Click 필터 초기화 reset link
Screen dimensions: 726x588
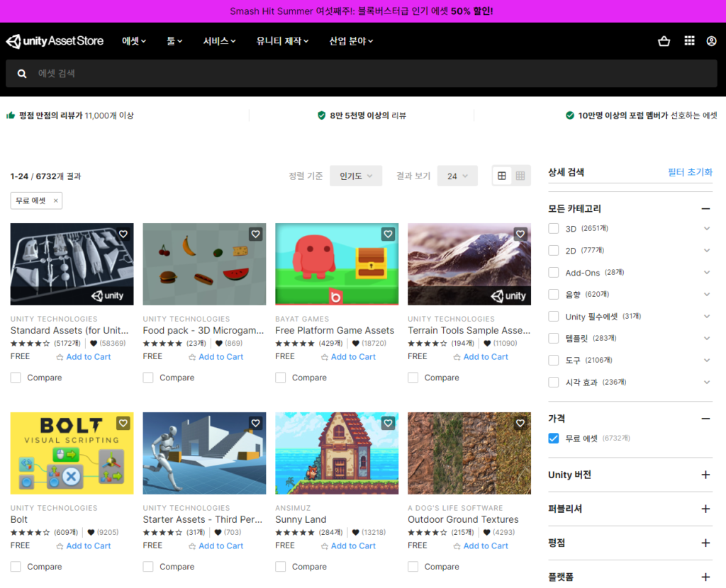[x=690, y=172]
